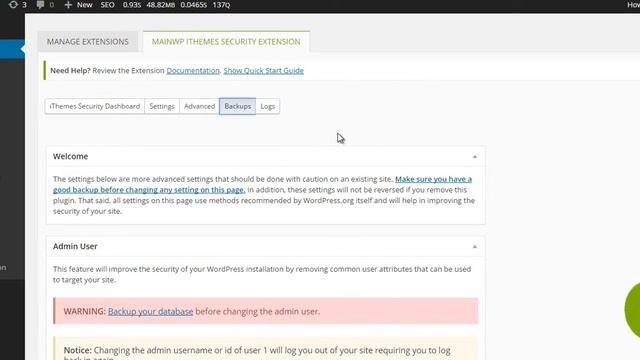Switch to the Settings tab

pos(162,106)
